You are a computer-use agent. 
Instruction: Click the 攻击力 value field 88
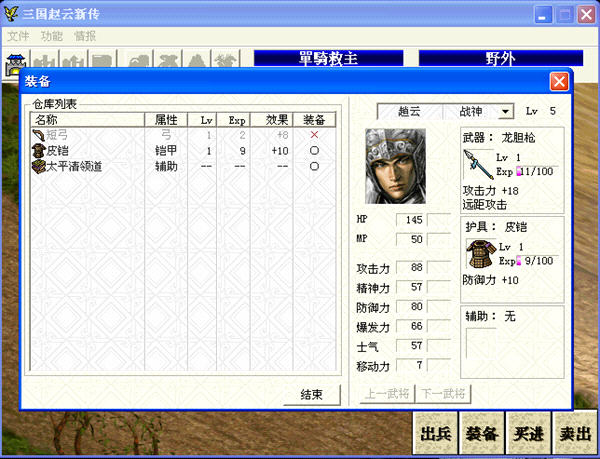coord(410,267)
